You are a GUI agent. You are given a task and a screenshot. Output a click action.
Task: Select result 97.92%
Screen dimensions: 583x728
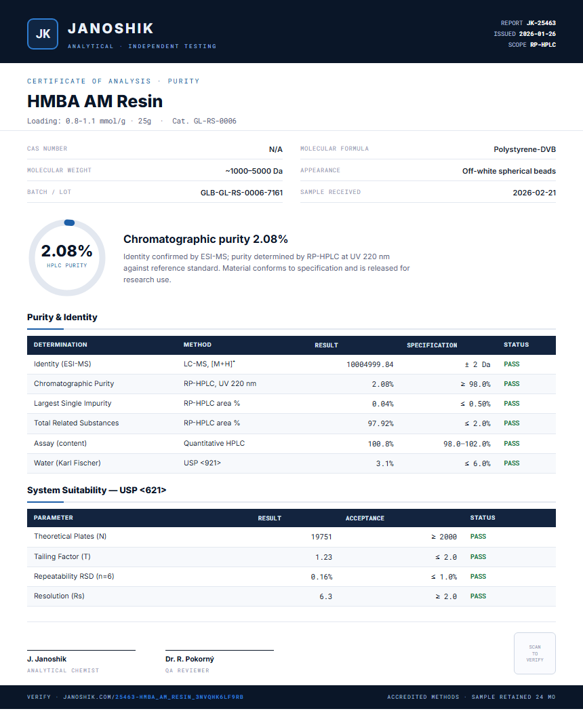click(380, 423)
